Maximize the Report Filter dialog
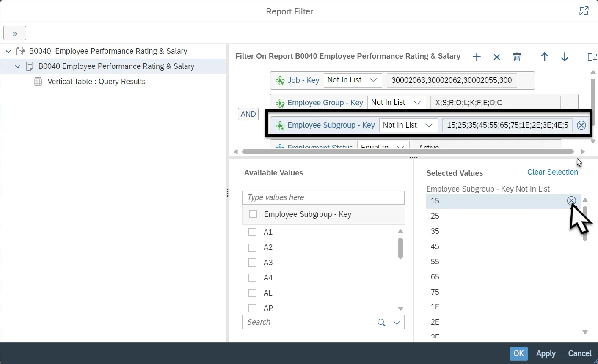Viewport: 598px width, 364px height. tap(584, 11)
